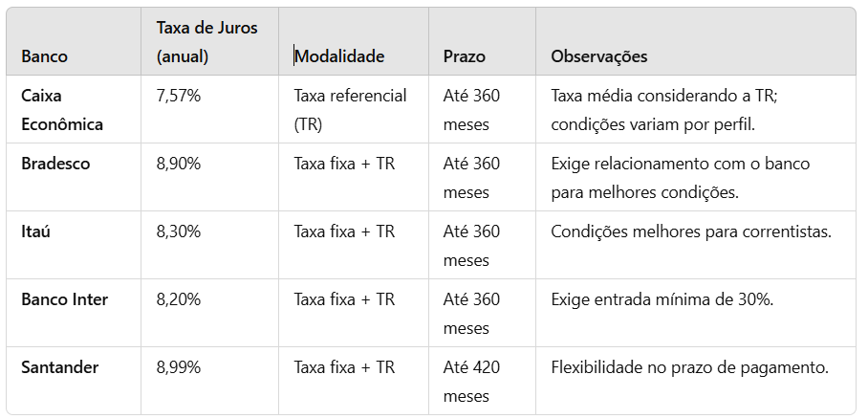Viewport: 868px width, 419px height.
Task: Click the Modalidade column header
Action: coord(339,56)
